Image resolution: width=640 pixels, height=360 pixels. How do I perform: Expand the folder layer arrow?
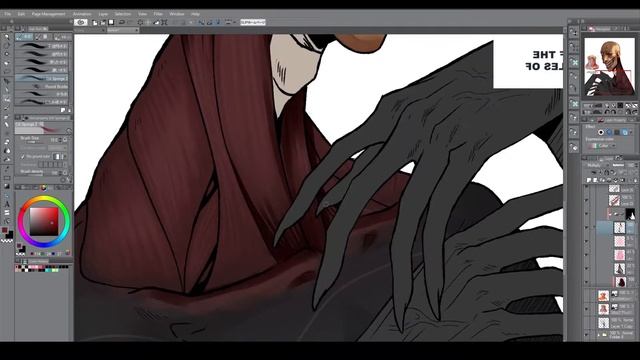point(599,335)
